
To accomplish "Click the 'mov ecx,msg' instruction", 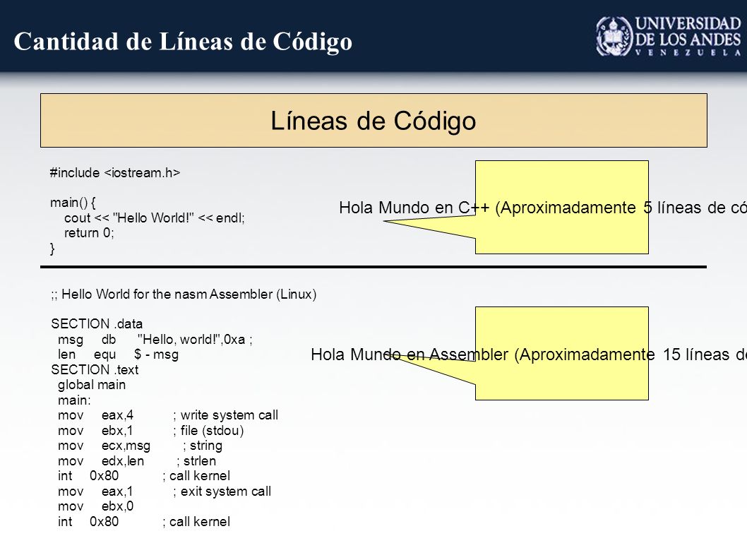I will (104, 446).
